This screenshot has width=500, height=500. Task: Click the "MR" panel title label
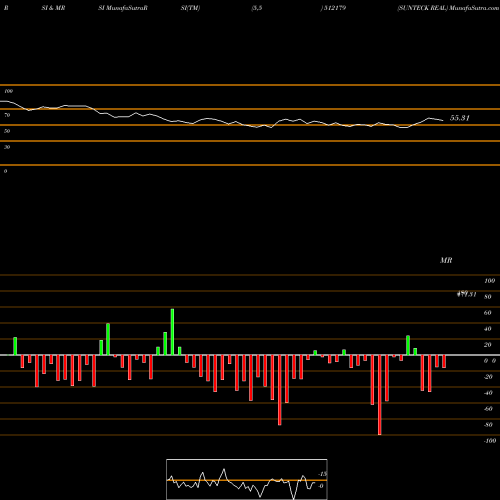click(x=446, y=260)
